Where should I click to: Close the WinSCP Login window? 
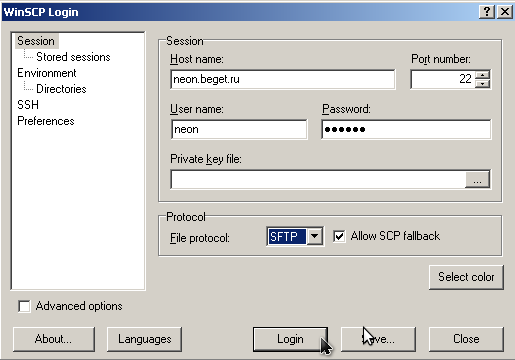pyautogui.click(x=505, y=12)
